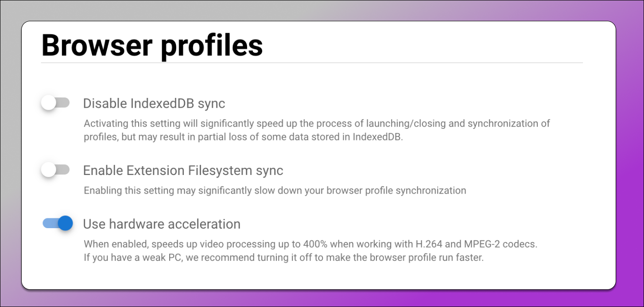Screen dimensions: 644x307
Task: Click white knob of Extension Filesystem toggle
Action: [48, 170]
